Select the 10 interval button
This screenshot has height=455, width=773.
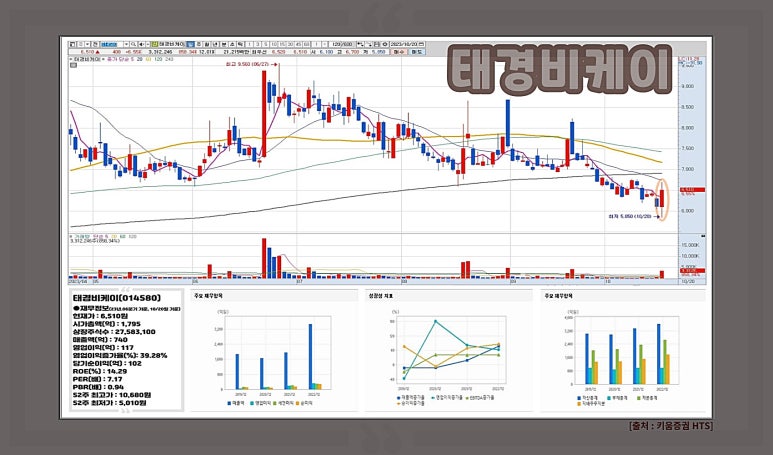click(x=274, y=44)
